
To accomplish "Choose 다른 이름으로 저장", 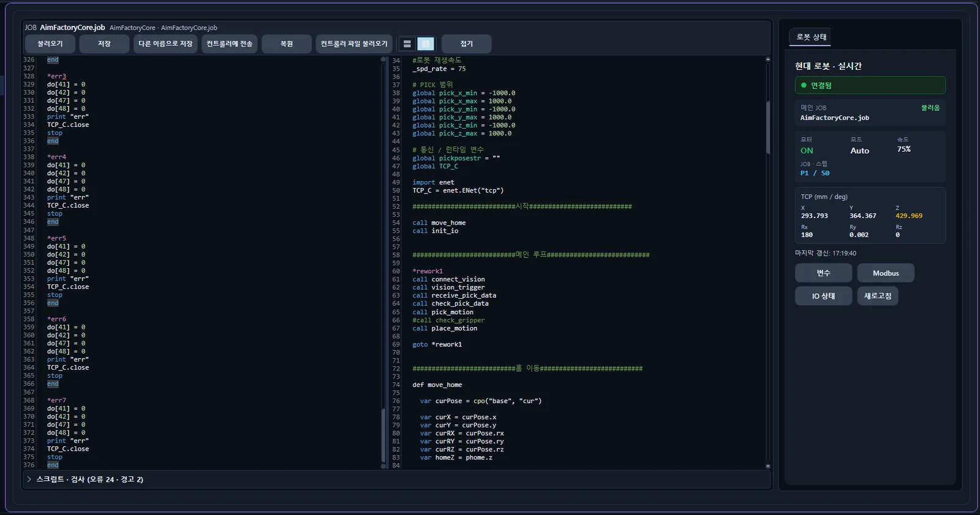I will 165,44.
